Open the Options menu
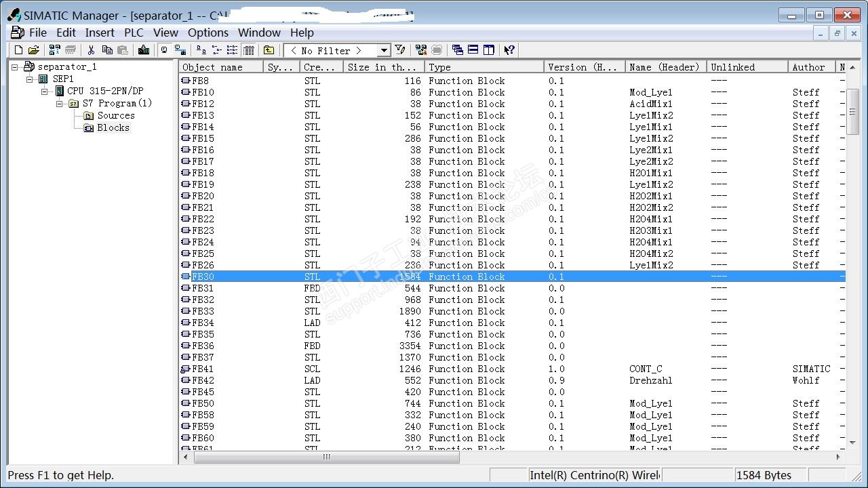The image size is (868, 488). [208, 33]
